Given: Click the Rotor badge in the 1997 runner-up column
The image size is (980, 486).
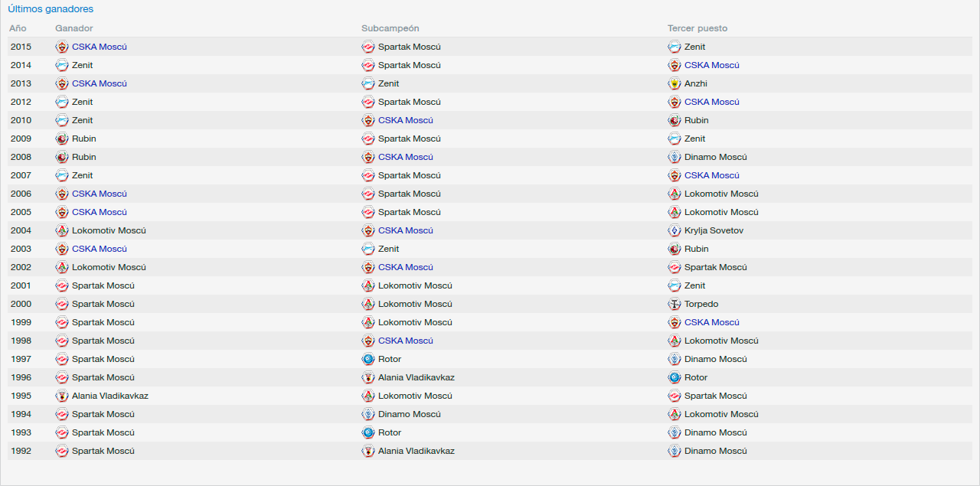Looking at the screenshot, I should [368, 359].
